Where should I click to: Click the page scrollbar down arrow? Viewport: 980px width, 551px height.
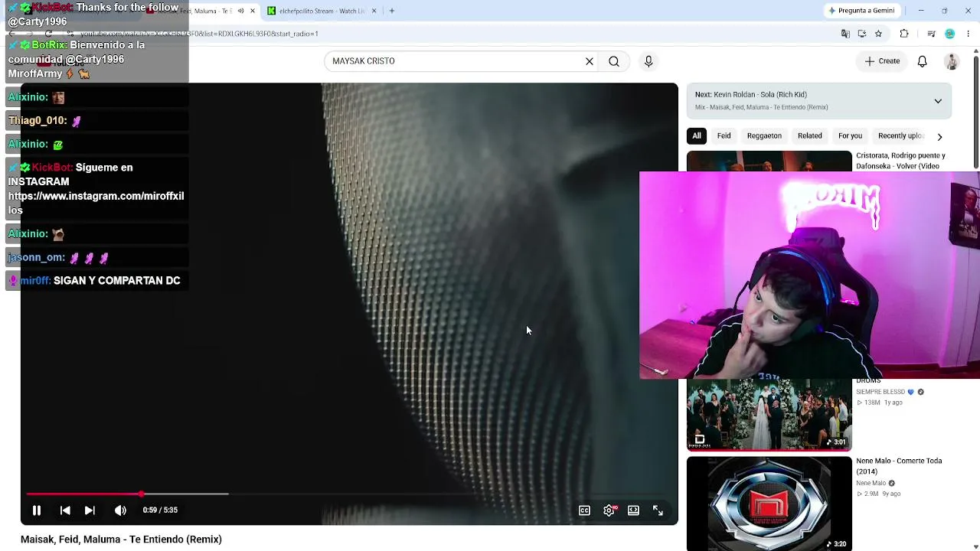tap(975, 546)
